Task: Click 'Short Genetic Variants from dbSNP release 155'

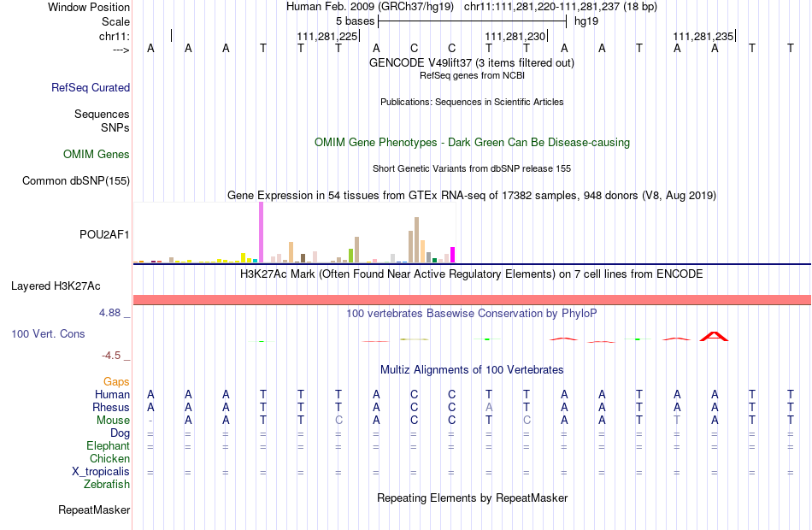Action: click(472, 169)
